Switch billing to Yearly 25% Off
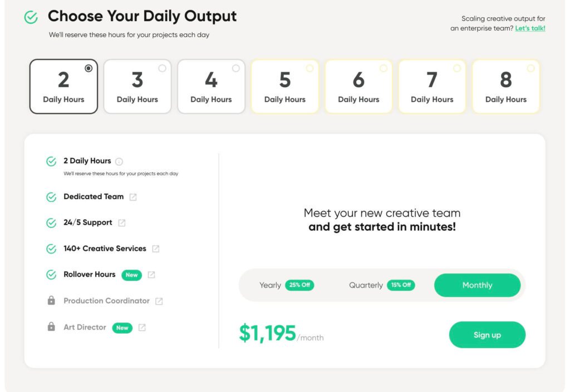570x392 pixels. (287, 285)
